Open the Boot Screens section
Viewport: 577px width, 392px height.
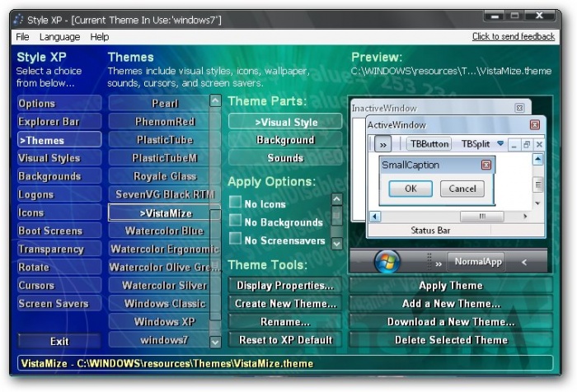coord(59,231)
